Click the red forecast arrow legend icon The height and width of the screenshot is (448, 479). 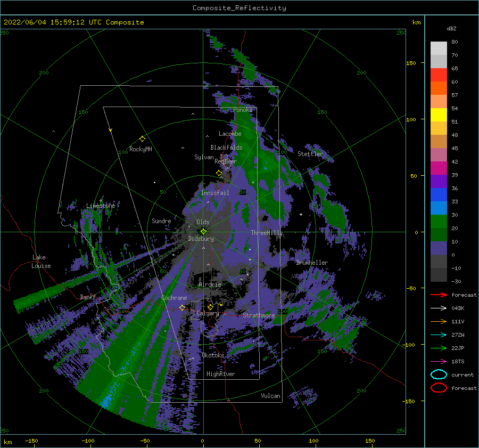[439, 295]
